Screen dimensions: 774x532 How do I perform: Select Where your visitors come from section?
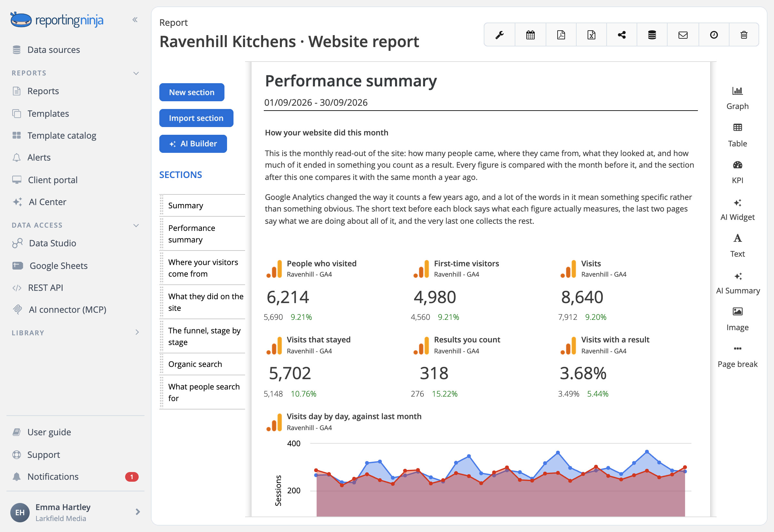pyautogui.click(x=202, y=268)
